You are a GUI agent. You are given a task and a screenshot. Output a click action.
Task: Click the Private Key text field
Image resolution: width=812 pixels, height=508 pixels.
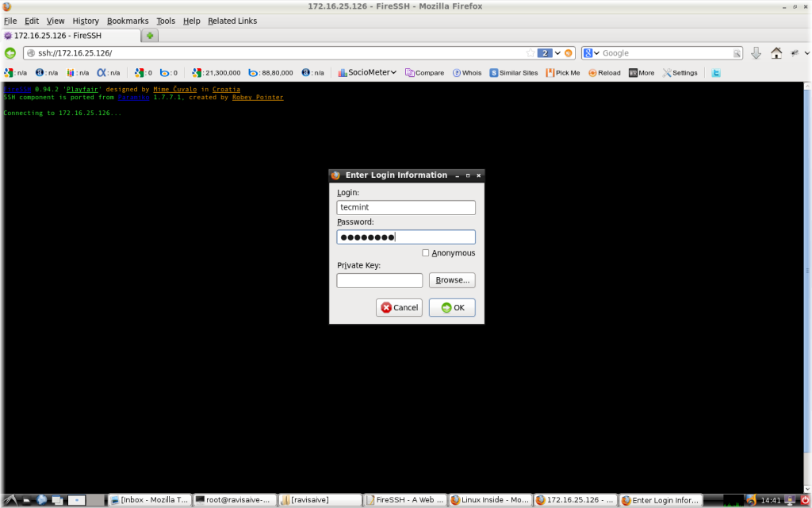coord(380,280)
